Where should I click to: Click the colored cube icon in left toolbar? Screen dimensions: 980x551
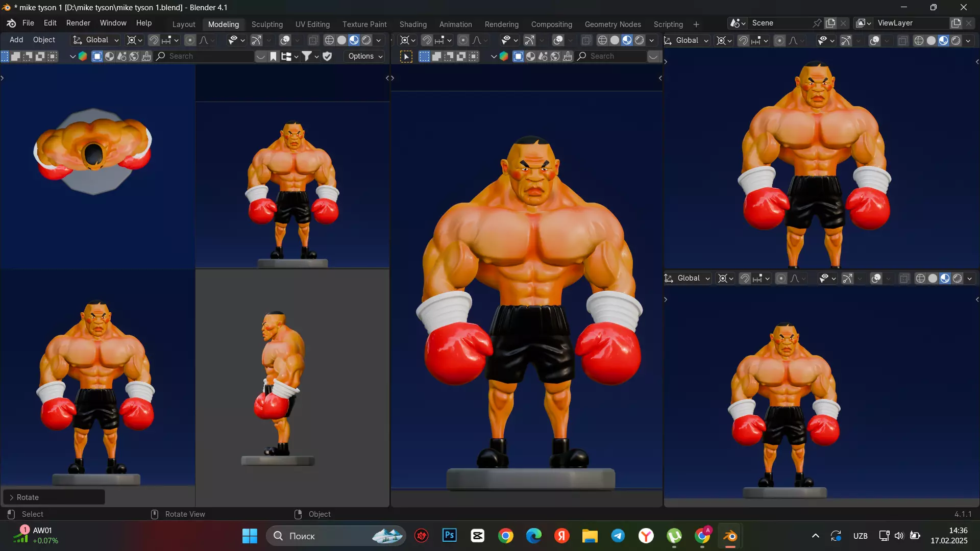[83, 56]
